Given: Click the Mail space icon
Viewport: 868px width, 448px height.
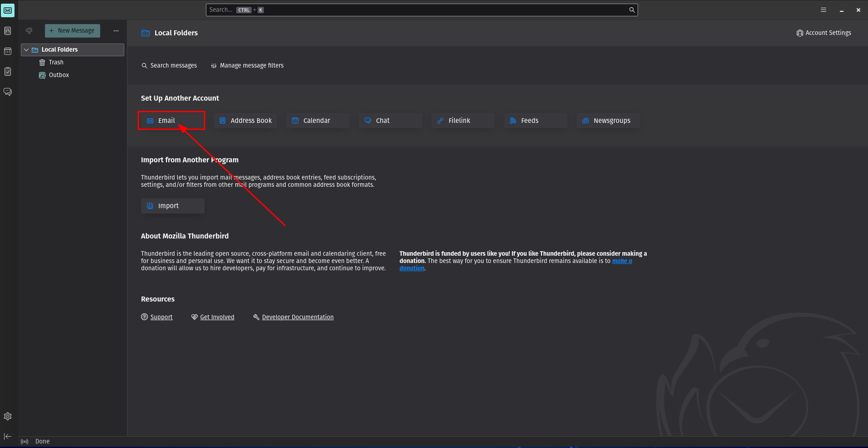Looking at the screenshot, I should coord(8,10).
